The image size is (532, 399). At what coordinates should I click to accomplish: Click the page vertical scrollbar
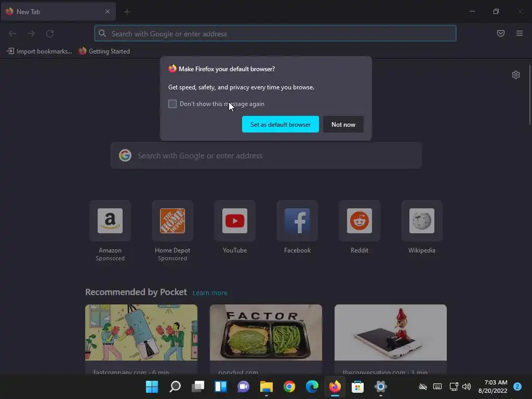pyautogui.click(x=529, y=95)
